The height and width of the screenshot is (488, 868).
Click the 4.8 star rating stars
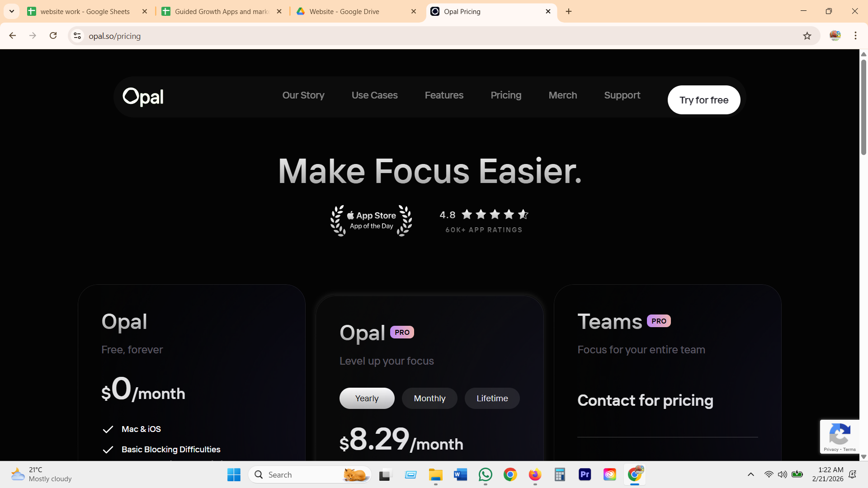tap(495, 214)
